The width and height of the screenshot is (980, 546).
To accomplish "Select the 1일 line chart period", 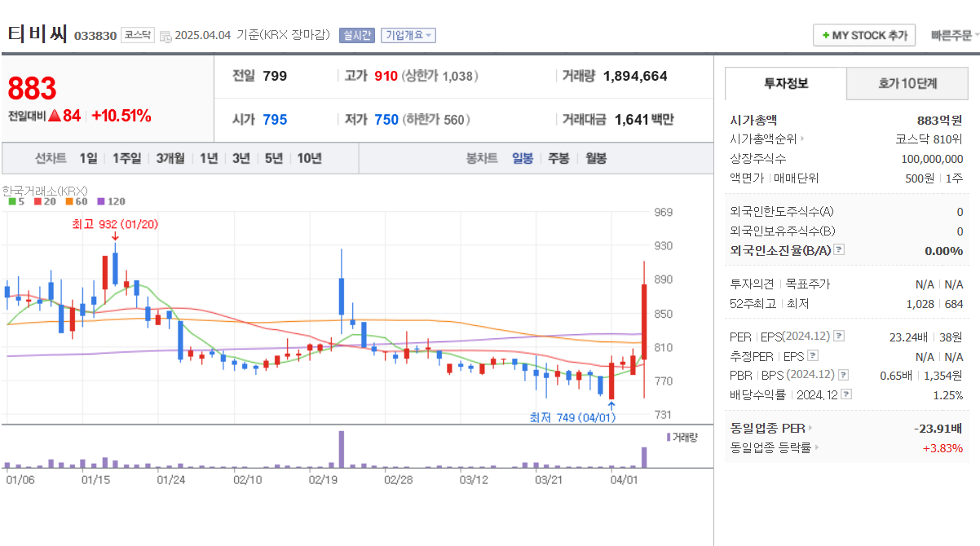I will point(88,158).
